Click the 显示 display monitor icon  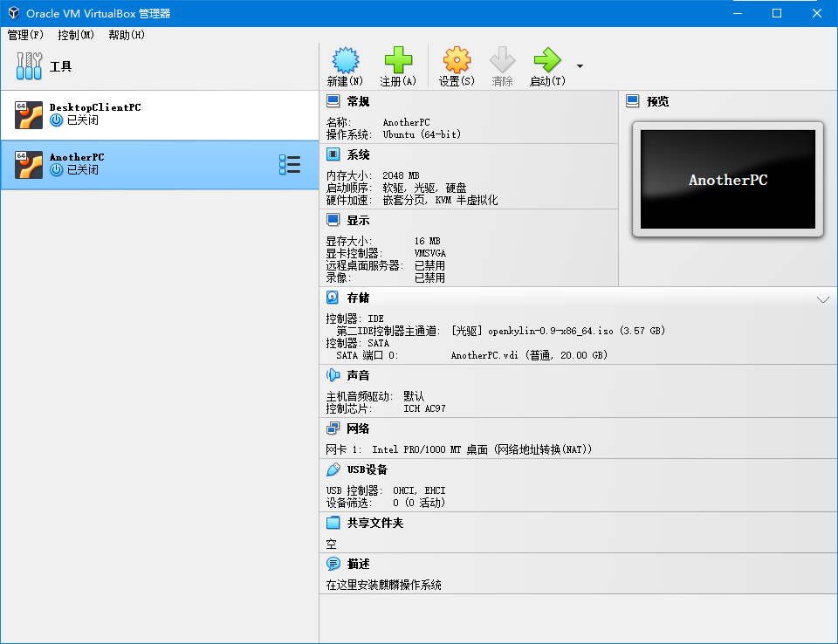tap(333, 220)
